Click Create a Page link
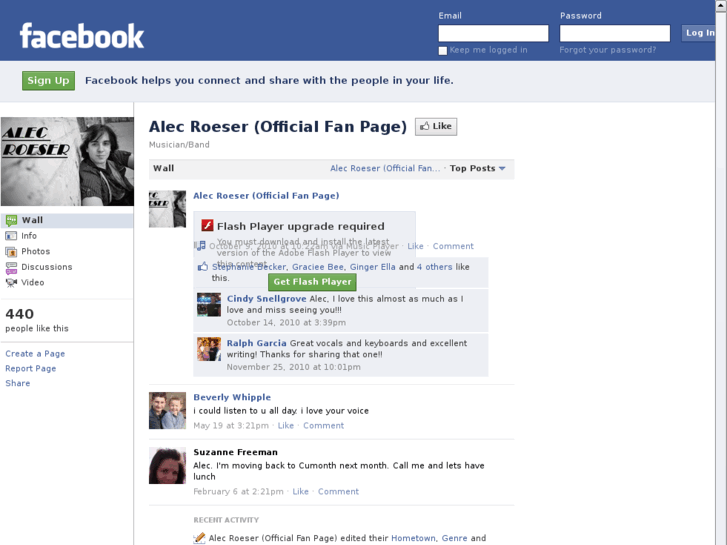Screen dimensions: 727x545 point(35,353)
